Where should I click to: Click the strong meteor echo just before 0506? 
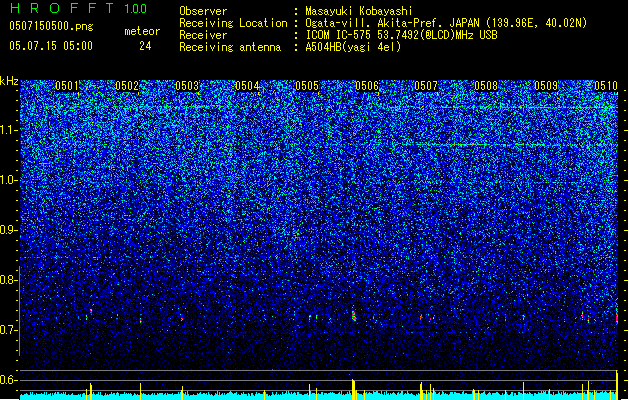click(x=354, y=315)
